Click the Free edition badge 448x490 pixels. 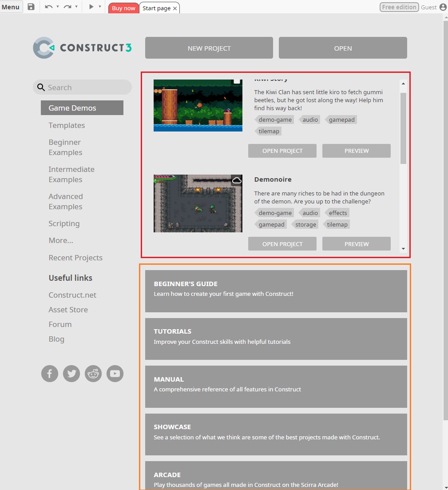(x=399, y=7)
